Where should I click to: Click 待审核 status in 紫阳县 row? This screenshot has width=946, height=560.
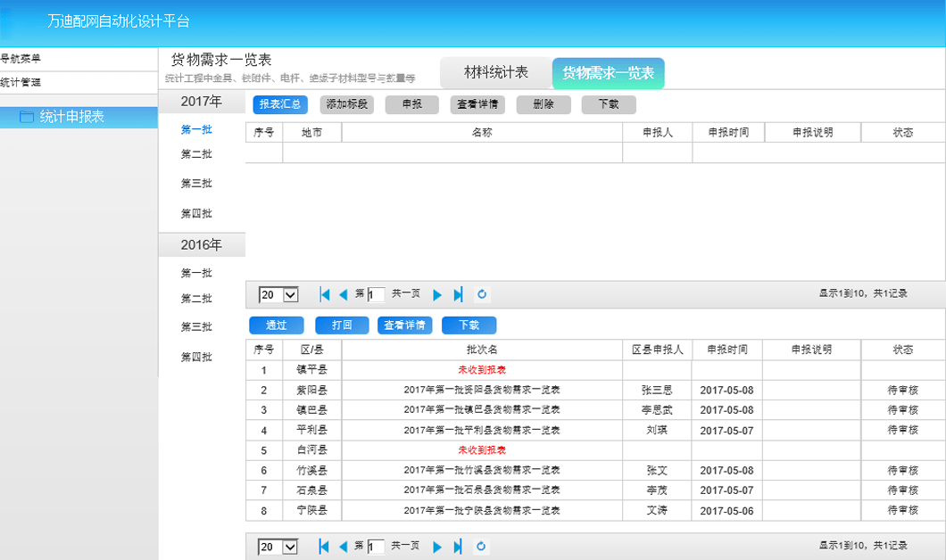(902, 390)
